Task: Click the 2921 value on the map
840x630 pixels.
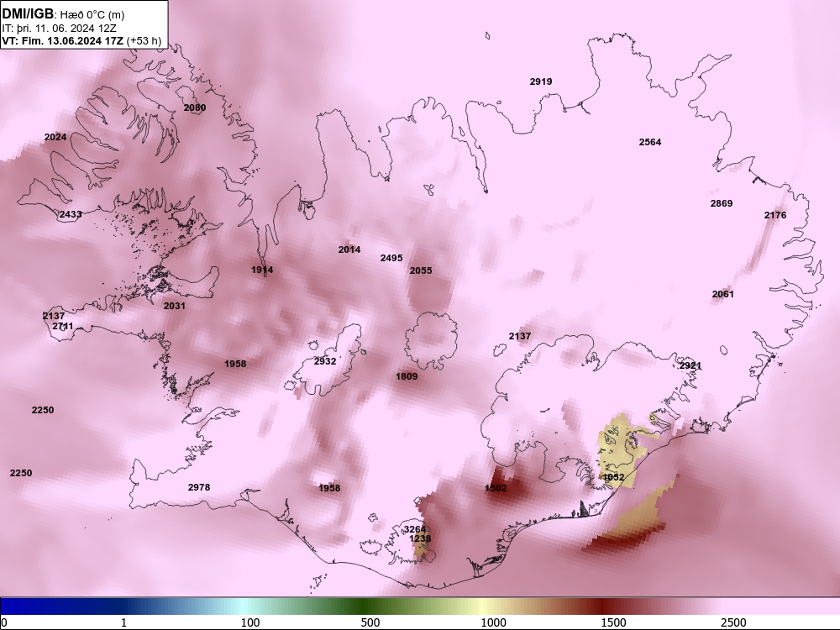Action: coord(690,365)
